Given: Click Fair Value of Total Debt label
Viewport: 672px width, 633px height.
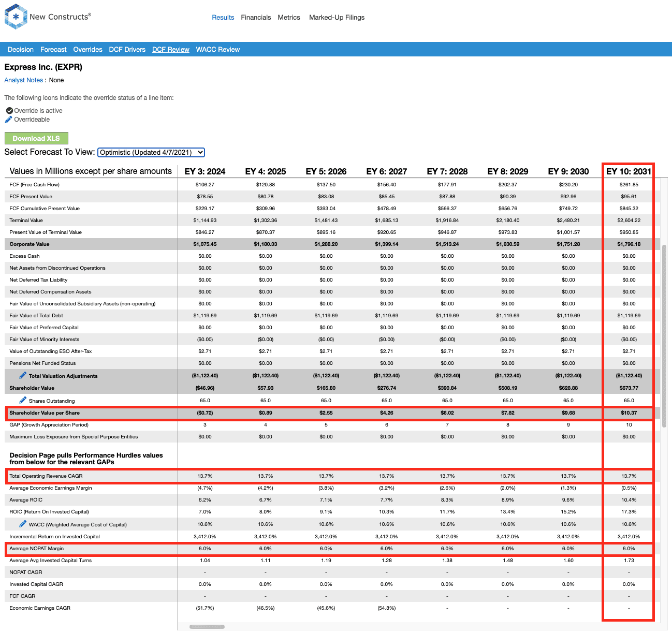Looking at the screenshot, I should tap(36, 316).
